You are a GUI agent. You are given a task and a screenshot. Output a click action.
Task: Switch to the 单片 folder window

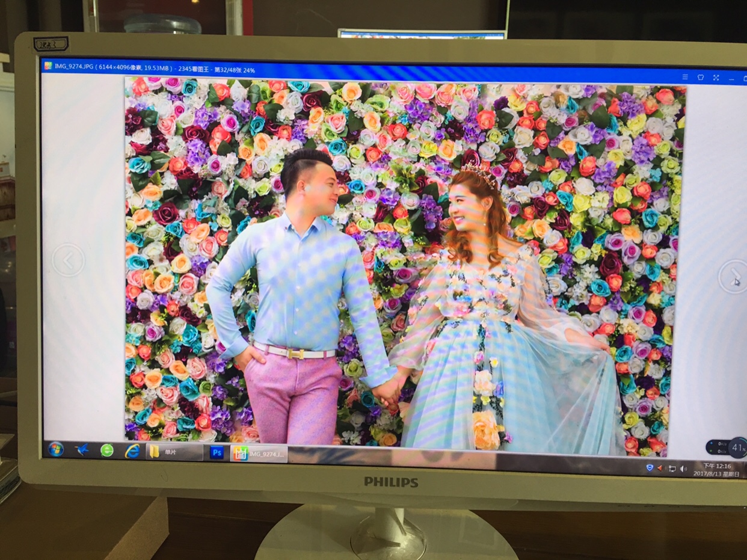click(174, 451)
